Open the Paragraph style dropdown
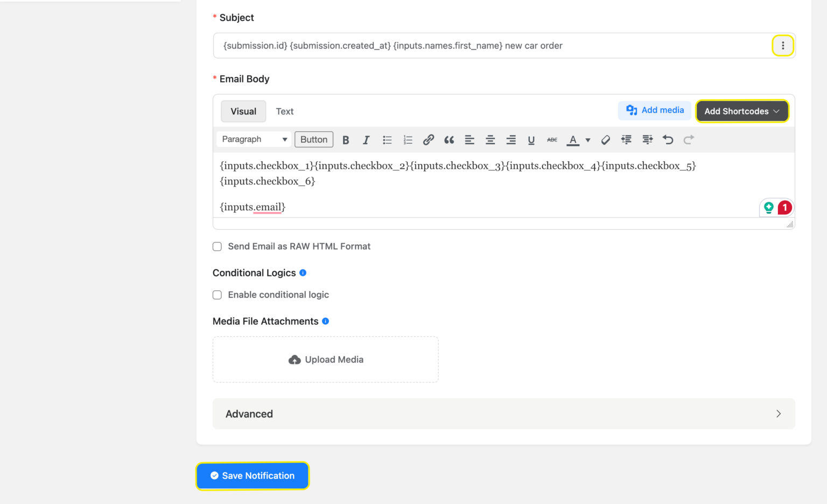The width and height of the screenshot is (827, 504). coord(253,139)
